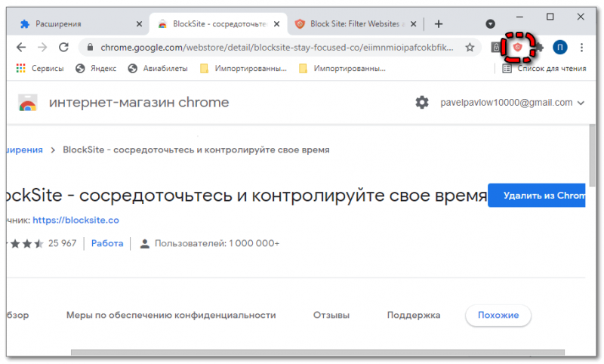
Task: Open Сервисы apps shortcut
Action: tap(40, 69)
